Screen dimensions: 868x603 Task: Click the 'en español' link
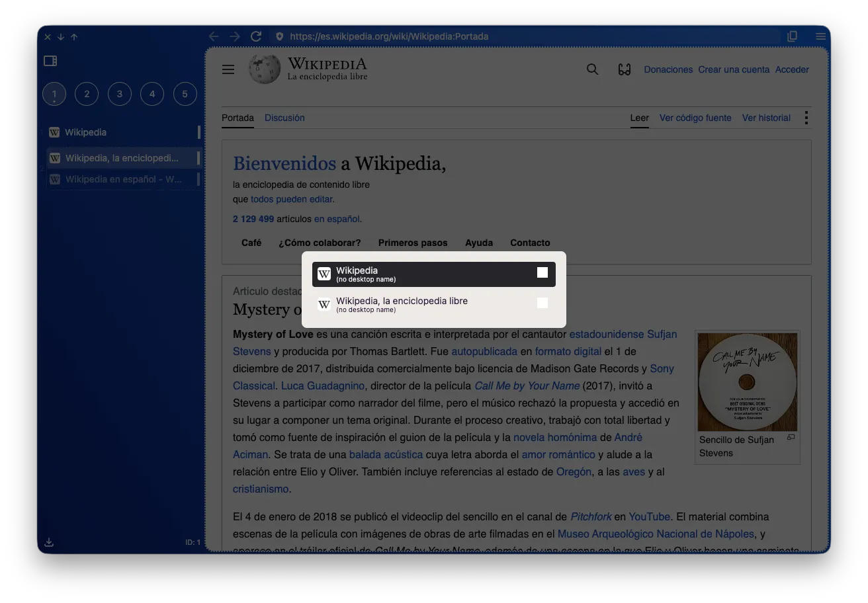click(337, 219)
